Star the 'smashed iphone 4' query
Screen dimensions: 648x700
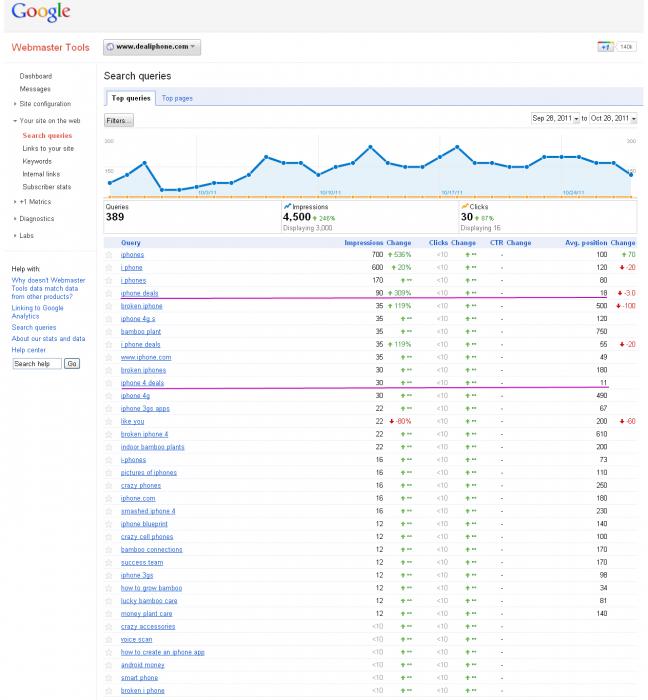click(108, 512)
